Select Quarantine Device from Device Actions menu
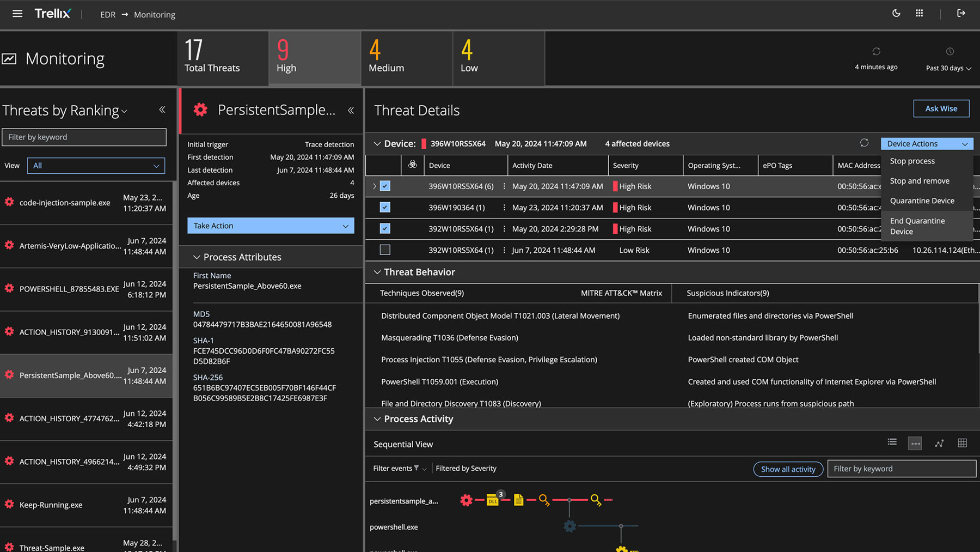The width and height of the screenshot is (980, 552). [922, 201]
